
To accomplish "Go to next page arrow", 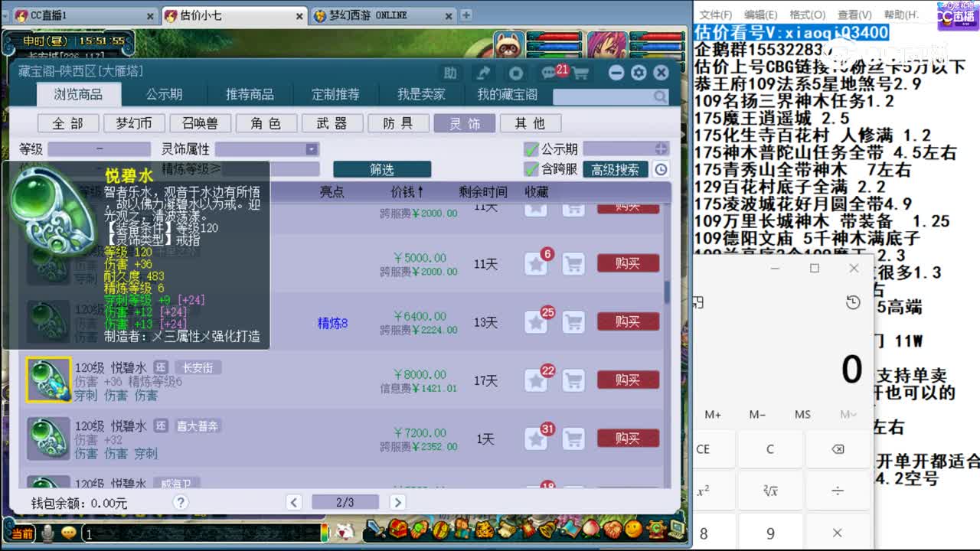I will (397, 502).
